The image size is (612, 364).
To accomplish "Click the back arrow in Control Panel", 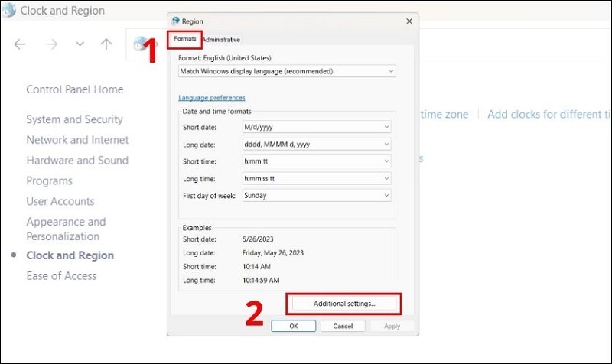I will 20,44.
